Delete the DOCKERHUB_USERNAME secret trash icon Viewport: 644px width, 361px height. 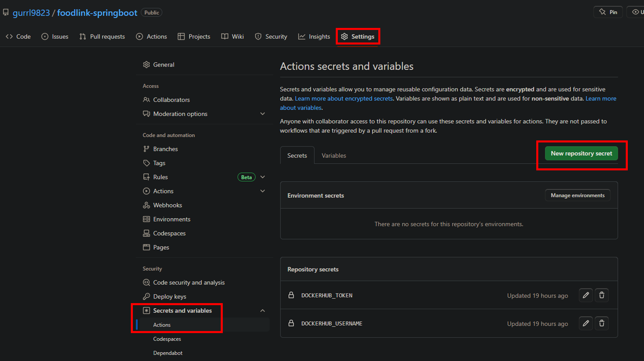click(602, 323)
